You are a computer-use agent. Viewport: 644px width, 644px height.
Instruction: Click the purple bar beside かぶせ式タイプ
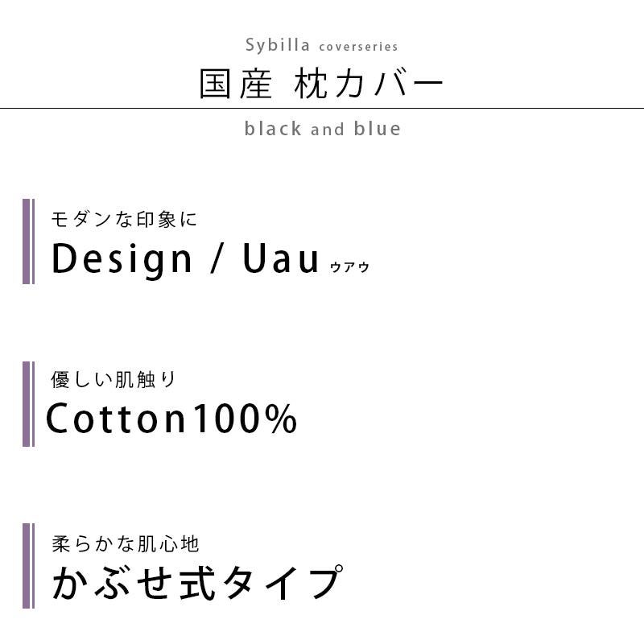[28, 566]
